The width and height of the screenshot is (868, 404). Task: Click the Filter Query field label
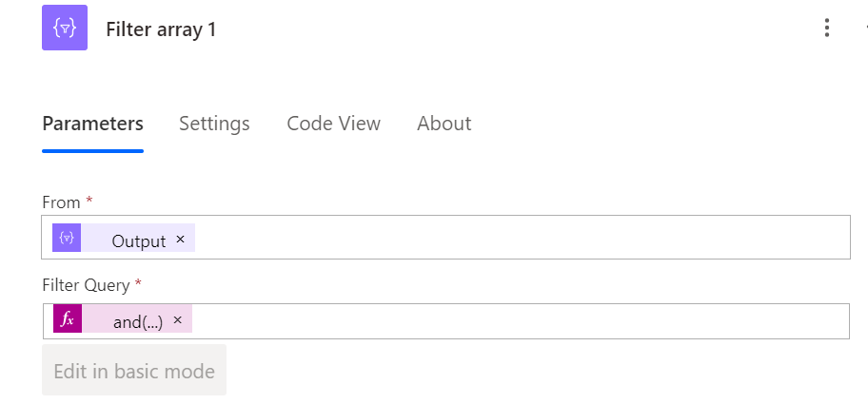click(87, 283)
